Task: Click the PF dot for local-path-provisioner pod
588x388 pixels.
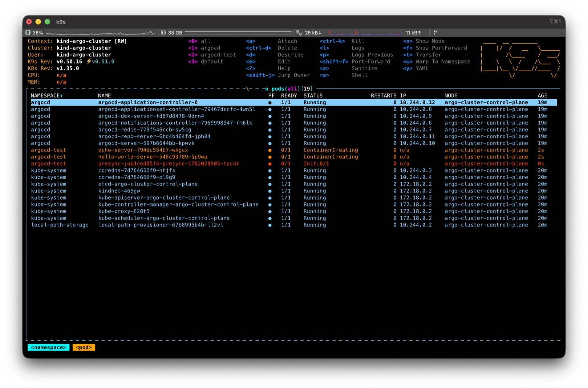Action: tap(270, 225)
